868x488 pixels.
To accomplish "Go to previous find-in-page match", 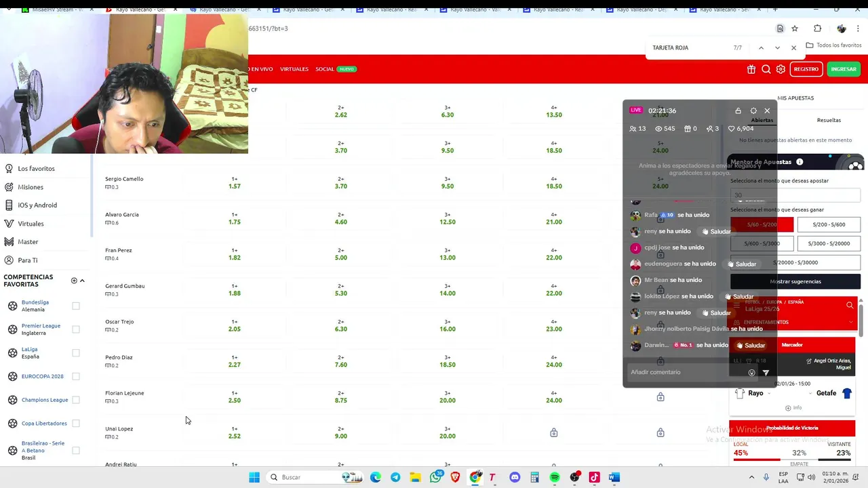I will [x=761, y=48].
